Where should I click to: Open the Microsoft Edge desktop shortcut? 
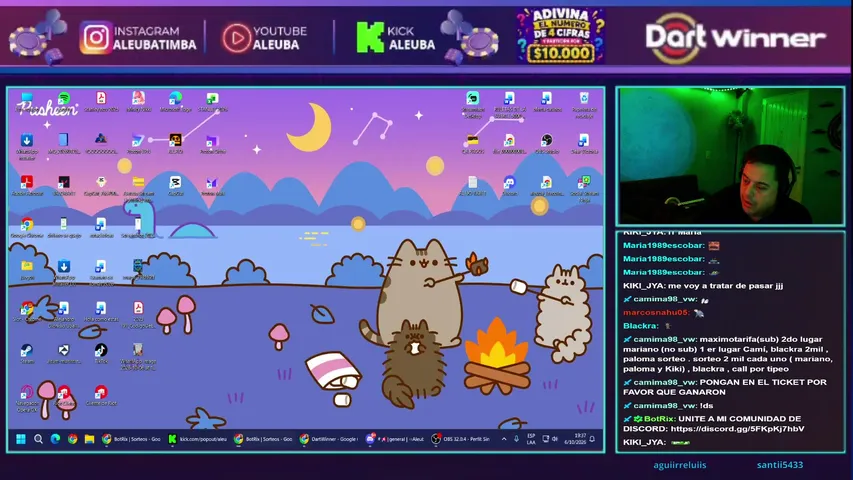coord(175,101)
